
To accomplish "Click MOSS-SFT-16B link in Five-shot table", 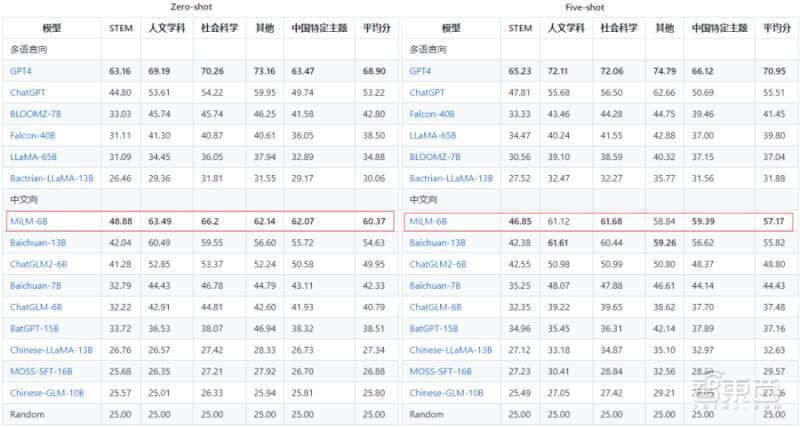I will pos(440,371).
